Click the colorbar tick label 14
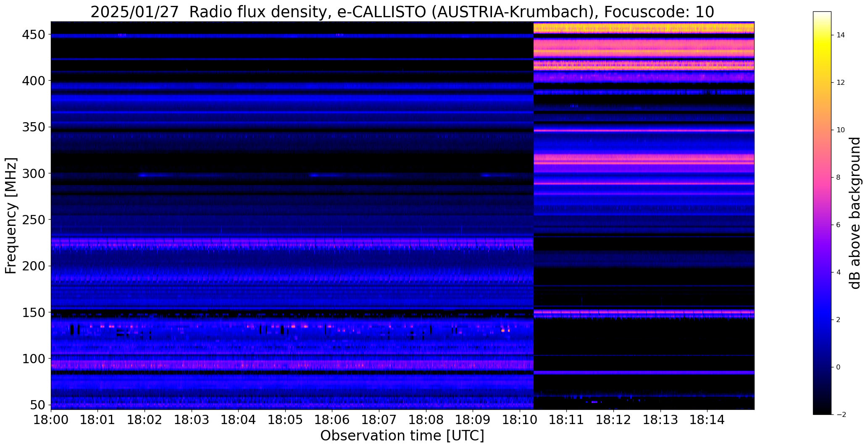This screenshot has width=868, height=448. click(x=841, y=35)
